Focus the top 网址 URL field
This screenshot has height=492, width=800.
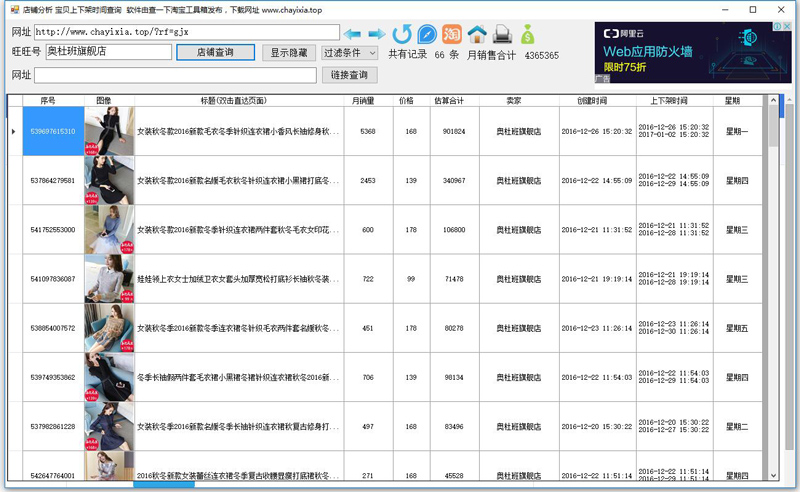187,32
